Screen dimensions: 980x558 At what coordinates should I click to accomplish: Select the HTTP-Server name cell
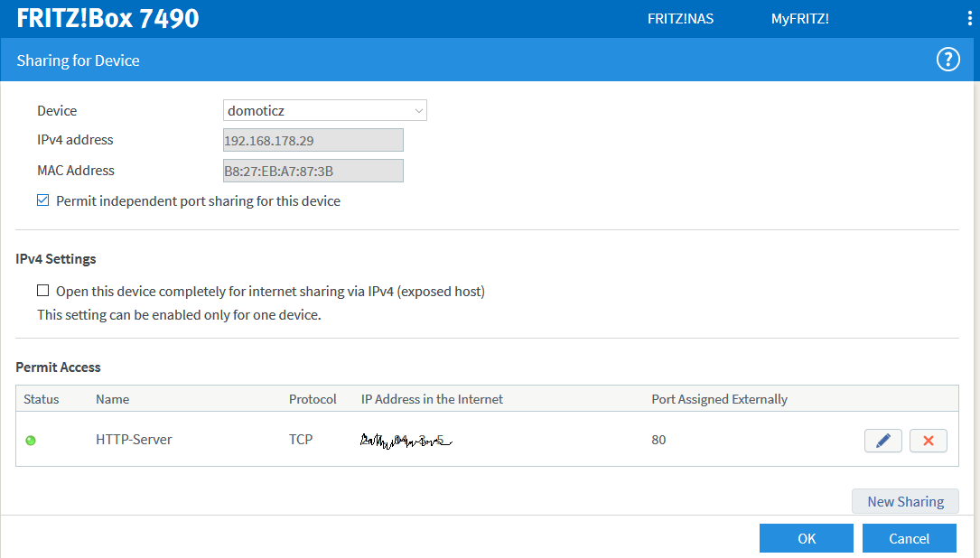tap(134, 440)
